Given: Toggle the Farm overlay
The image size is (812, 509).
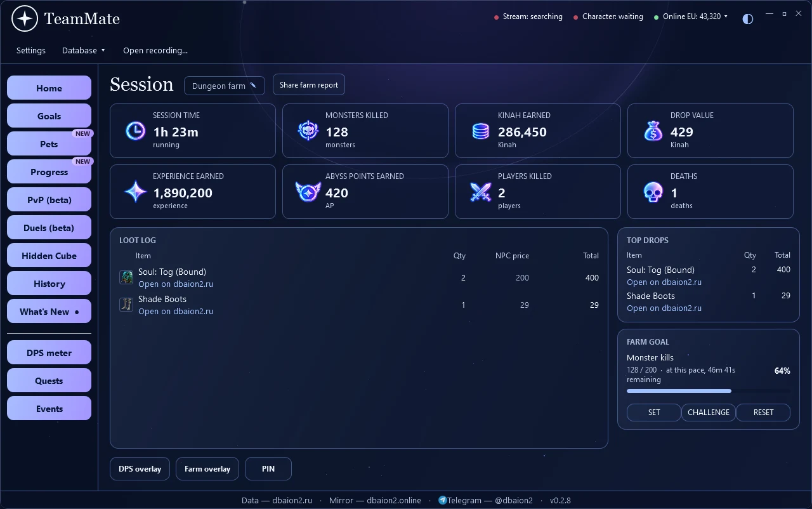Looking at the screenshot, I should click(207, 469).
